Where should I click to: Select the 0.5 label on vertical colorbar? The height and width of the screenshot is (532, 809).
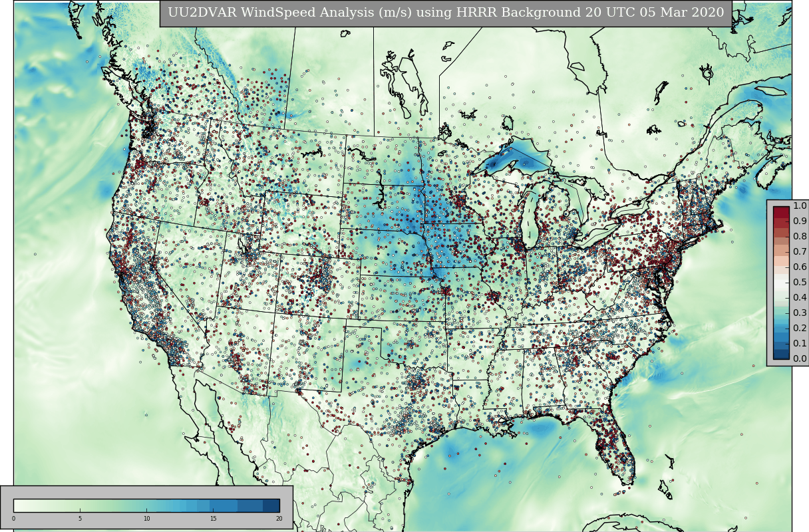tap(800, 282)
